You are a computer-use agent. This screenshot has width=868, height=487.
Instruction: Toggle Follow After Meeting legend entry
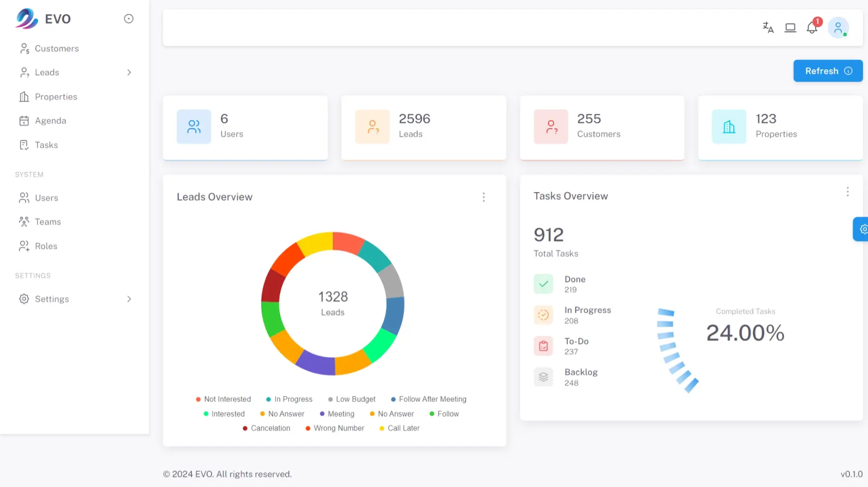click(x=429, y=399)
